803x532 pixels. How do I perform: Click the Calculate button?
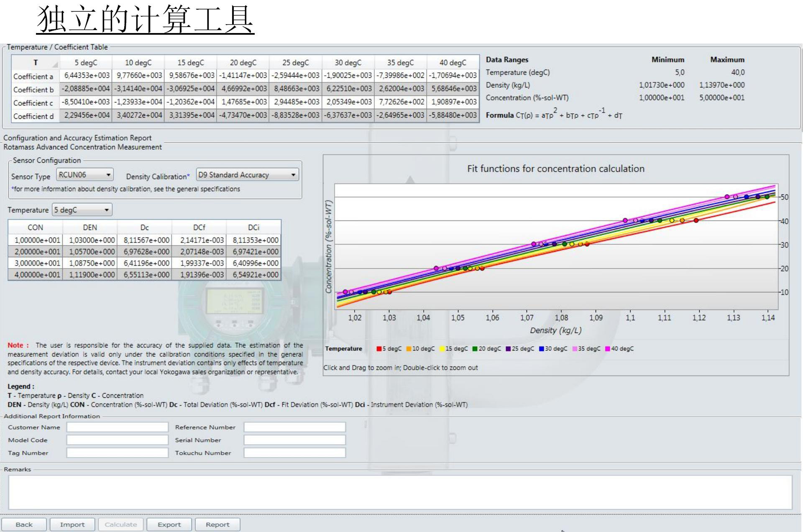click(121, 524)
